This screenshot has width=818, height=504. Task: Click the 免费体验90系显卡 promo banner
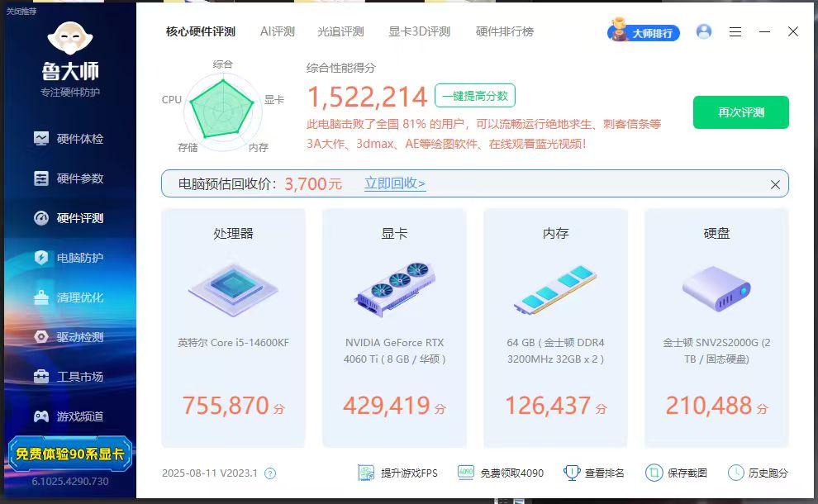(x=69, y=454)
